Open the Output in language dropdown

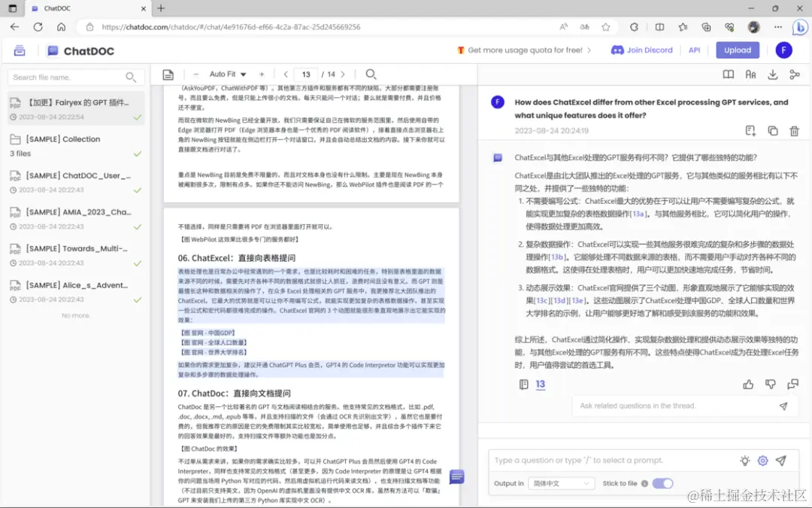[x=562, y=483]
